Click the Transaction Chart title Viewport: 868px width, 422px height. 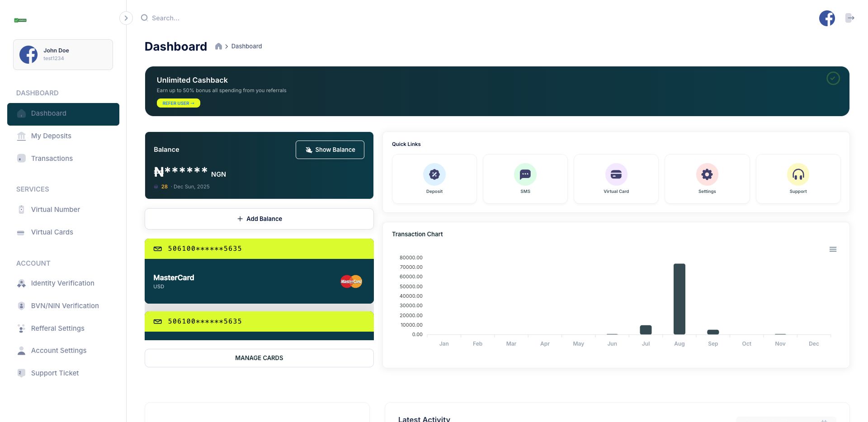click(x=417, y=234)
